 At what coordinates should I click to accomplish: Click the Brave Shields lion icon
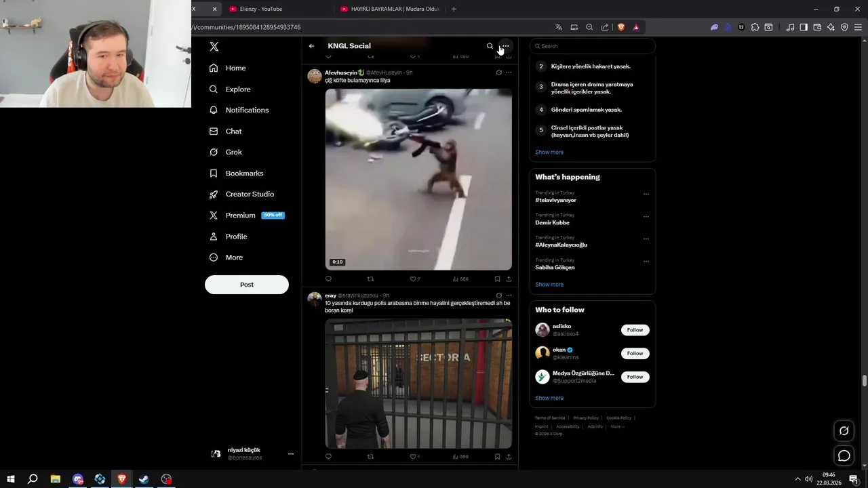point(620,27)
